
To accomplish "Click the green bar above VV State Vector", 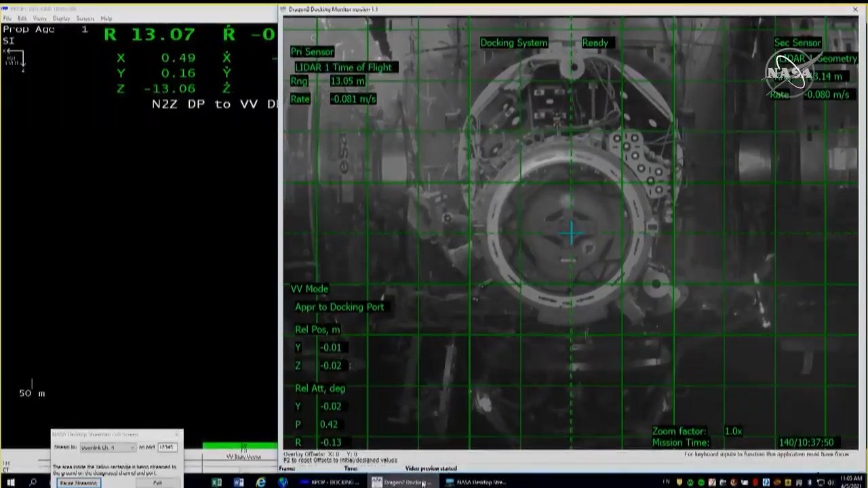I will point(239,446).
